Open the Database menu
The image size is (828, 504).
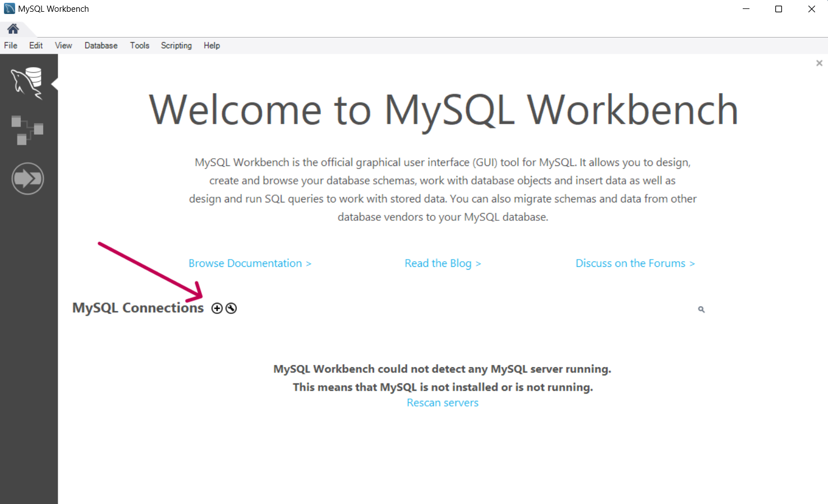coord(101,45)
